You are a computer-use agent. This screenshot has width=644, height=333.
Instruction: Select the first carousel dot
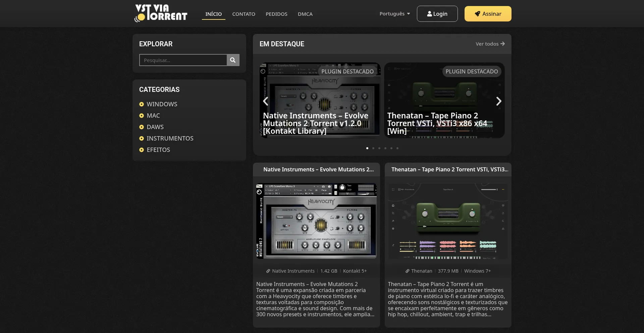point(367,148)
